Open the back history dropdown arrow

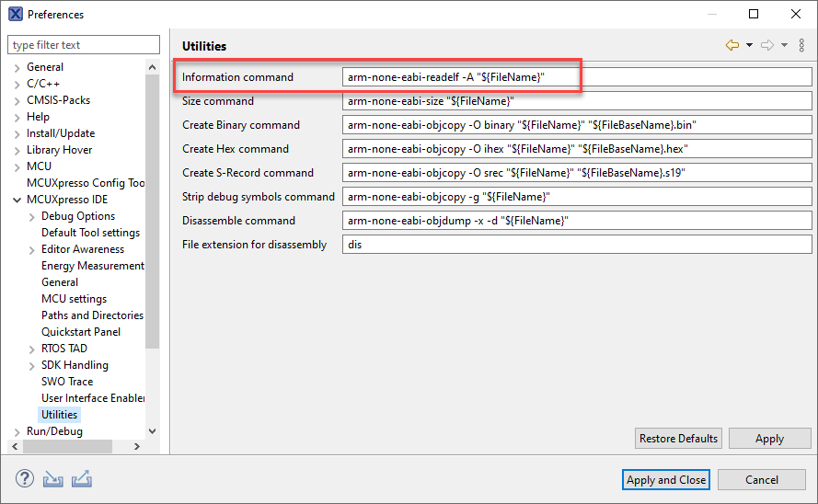tap(749, 45)
